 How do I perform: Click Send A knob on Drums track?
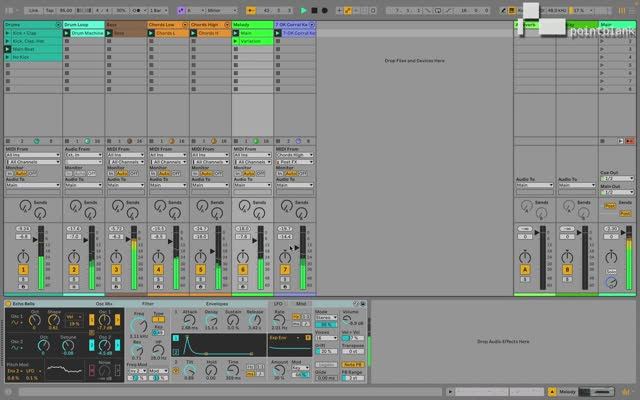[x=25, y=206]
